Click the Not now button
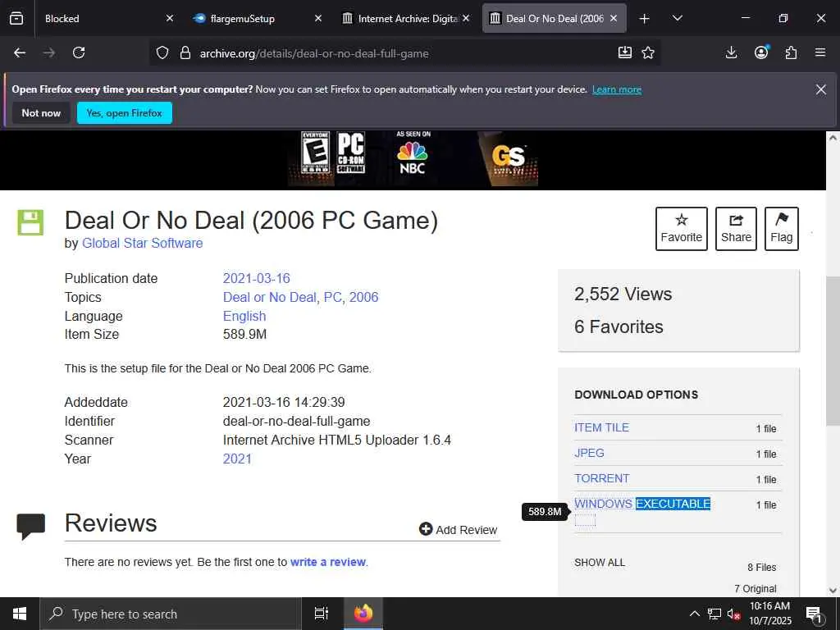The width and height of the screenshot is (840, 630). pyautogui.click(x=41, y=113)
